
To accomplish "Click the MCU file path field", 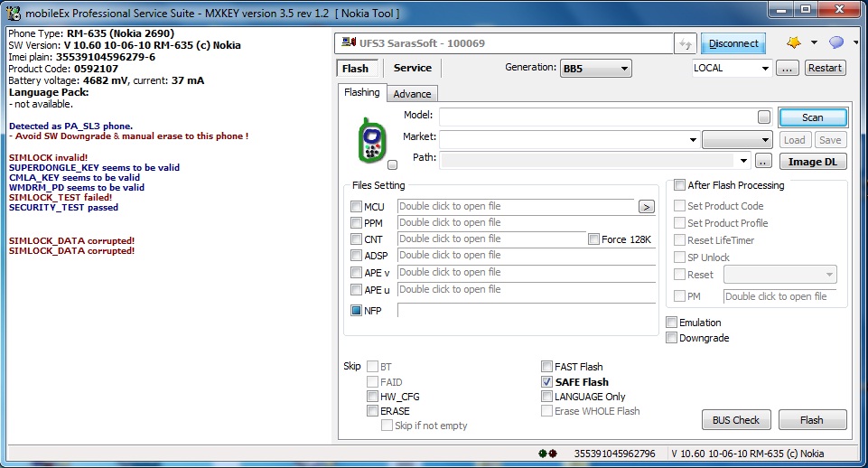I will tap(517, 207).
